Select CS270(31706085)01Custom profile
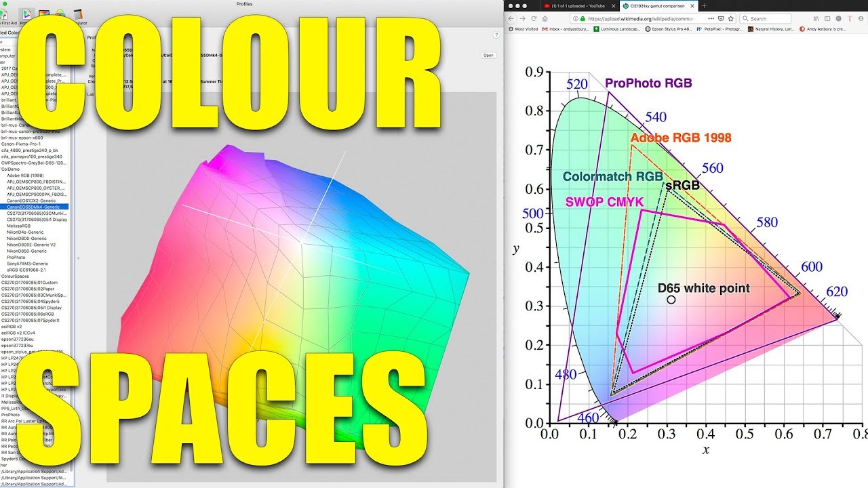The height and width of the screenshot is (488, 868). tap(30, 283)
